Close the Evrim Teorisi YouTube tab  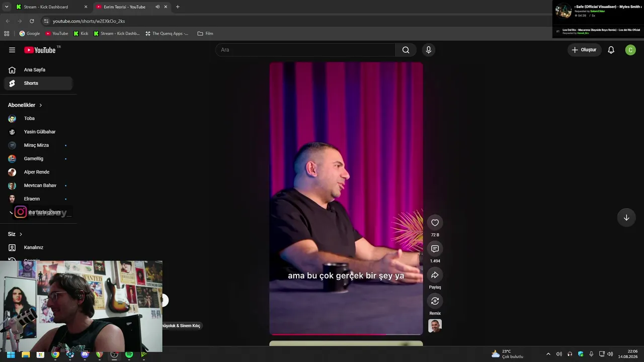166,7
